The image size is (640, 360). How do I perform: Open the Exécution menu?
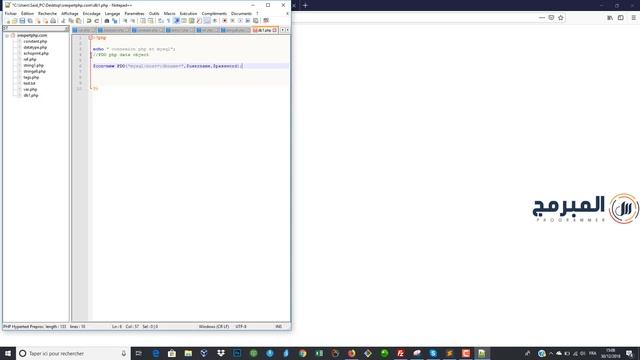click(x=188, y=13)
